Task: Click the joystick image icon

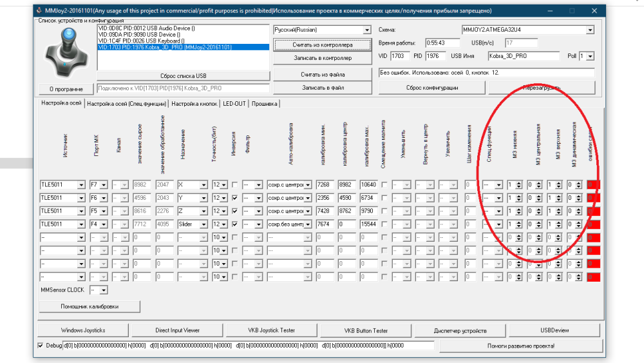Action: tap(66, 52)
